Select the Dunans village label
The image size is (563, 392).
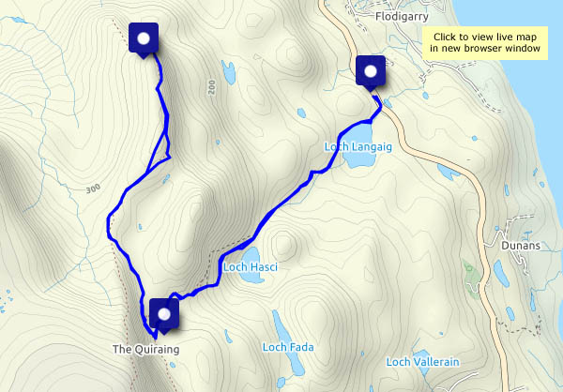(x=521, y=246)
